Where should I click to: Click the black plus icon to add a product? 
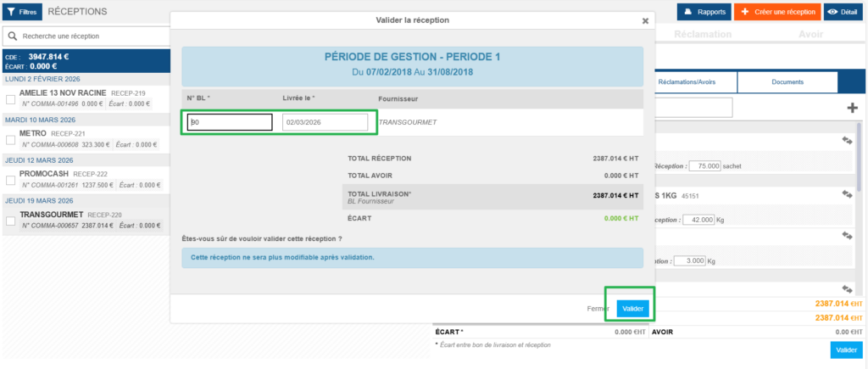[852, 108]
